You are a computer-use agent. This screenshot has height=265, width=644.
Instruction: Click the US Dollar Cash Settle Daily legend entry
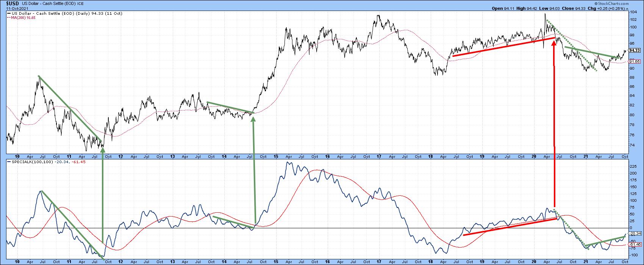[45, 13]
